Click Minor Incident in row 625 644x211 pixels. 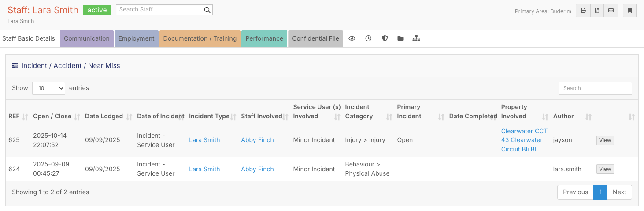click(x=314, y=140)
